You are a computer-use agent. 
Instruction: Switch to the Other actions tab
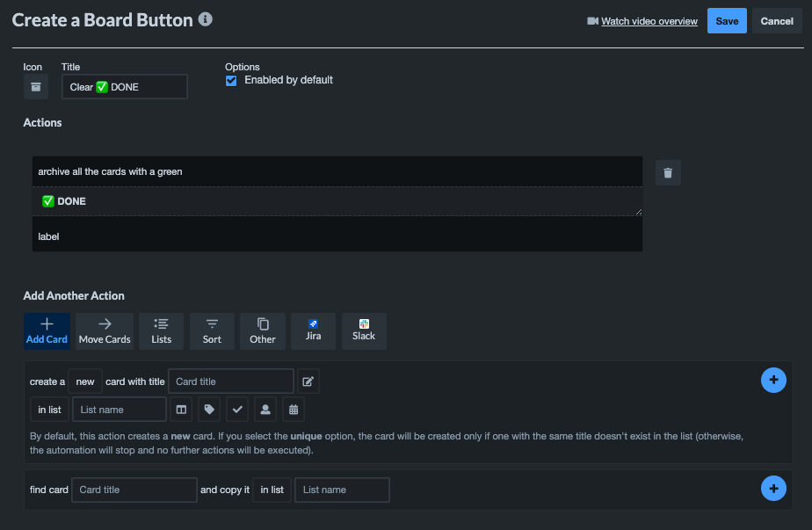click(263, 331)
